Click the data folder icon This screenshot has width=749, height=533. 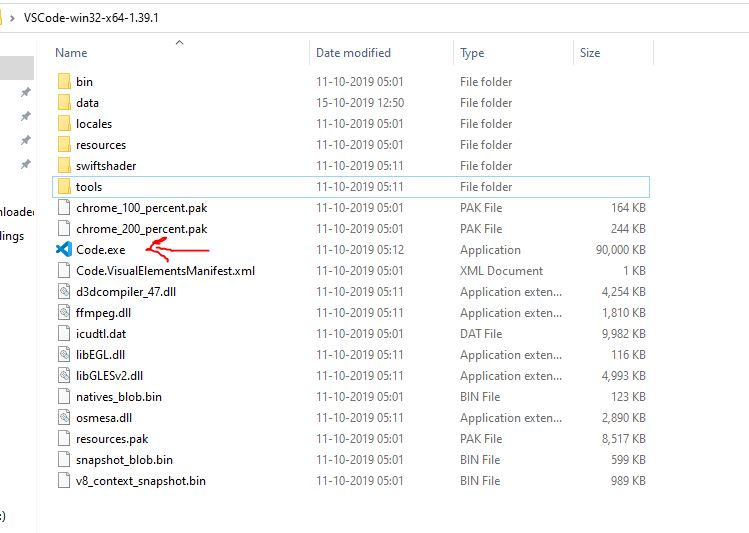click(x=64, y=103)
